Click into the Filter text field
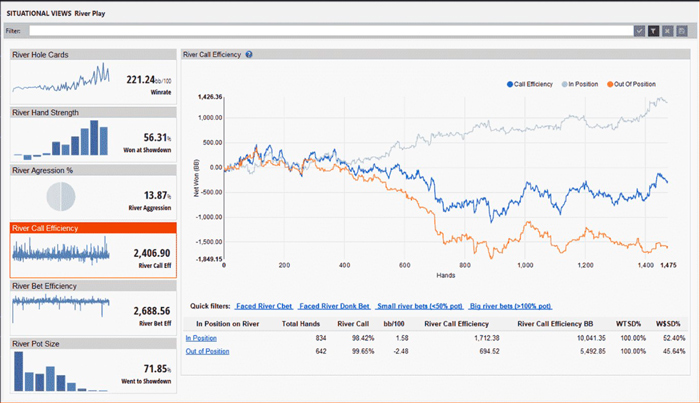The width and height of the screenshot is (700, 403). click(x=331, y=31)
